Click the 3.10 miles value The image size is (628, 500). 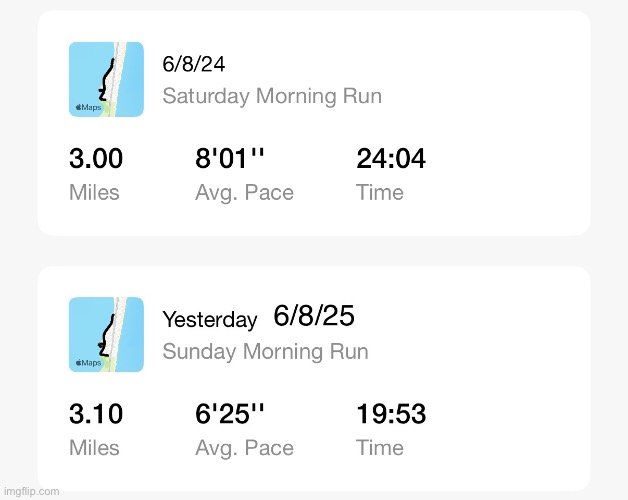click(x=96, y=413)
